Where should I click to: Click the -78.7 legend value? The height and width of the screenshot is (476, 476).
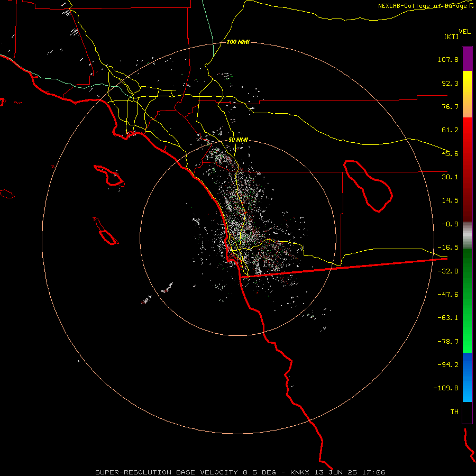(x=448, y=342)
